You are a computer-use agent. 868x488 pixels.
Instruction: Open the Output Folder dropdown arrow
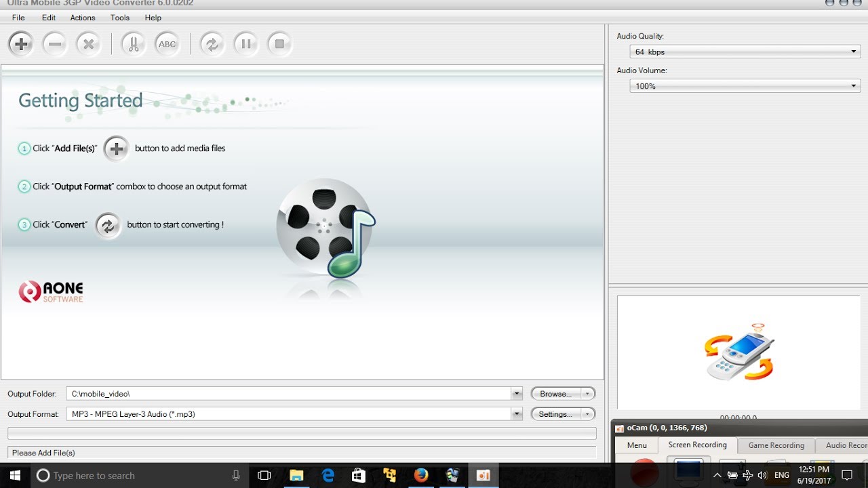[x=517, y=394]
